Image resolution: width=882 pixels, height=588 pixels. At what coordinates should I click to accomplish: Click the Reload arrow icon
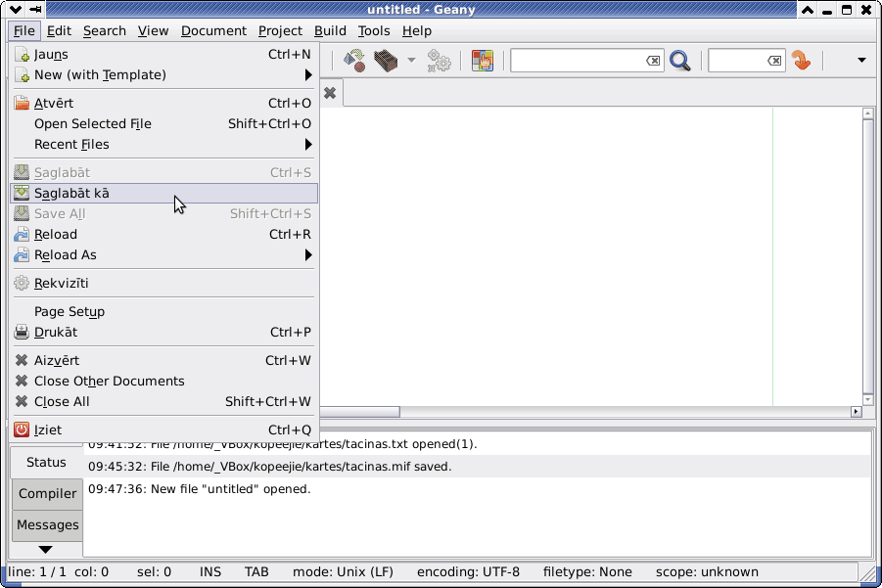(22, 235)
